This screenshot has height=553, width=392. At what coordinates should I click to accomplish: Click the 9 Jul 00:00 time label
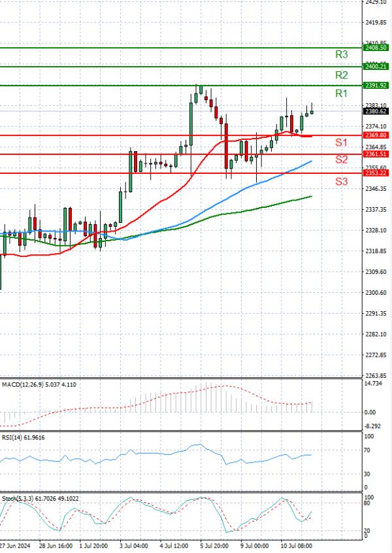[x=254, y=546]
